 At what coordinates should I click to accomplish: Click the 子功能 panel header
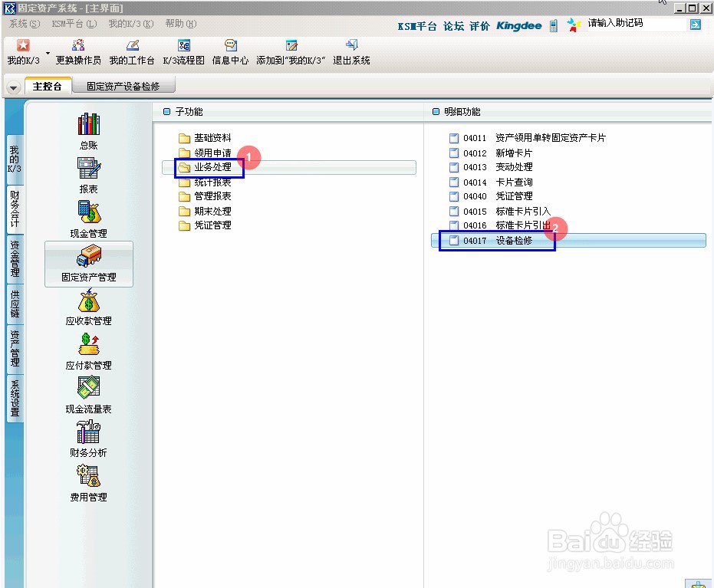pos(183,111)
